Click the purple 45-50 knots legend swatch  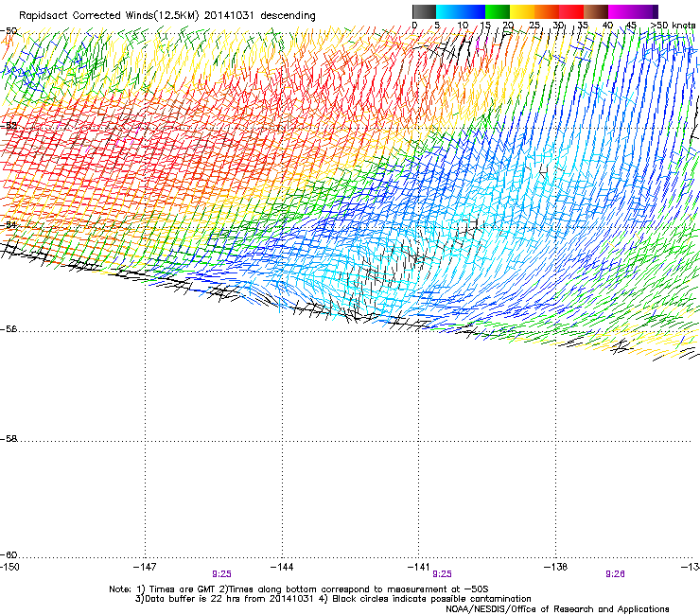tap(645, 11)
